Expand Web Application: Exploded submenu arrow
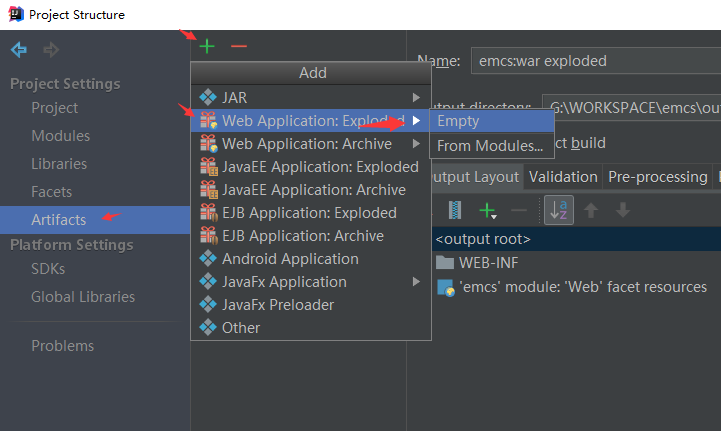Screen dimensions: 721x431 (416, 121)
